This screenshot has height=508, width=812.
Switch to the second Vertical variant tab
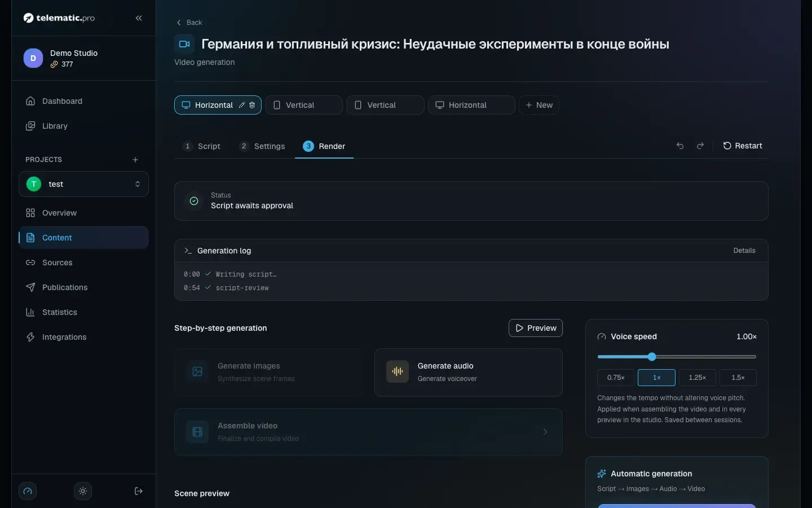coord(385,105)
